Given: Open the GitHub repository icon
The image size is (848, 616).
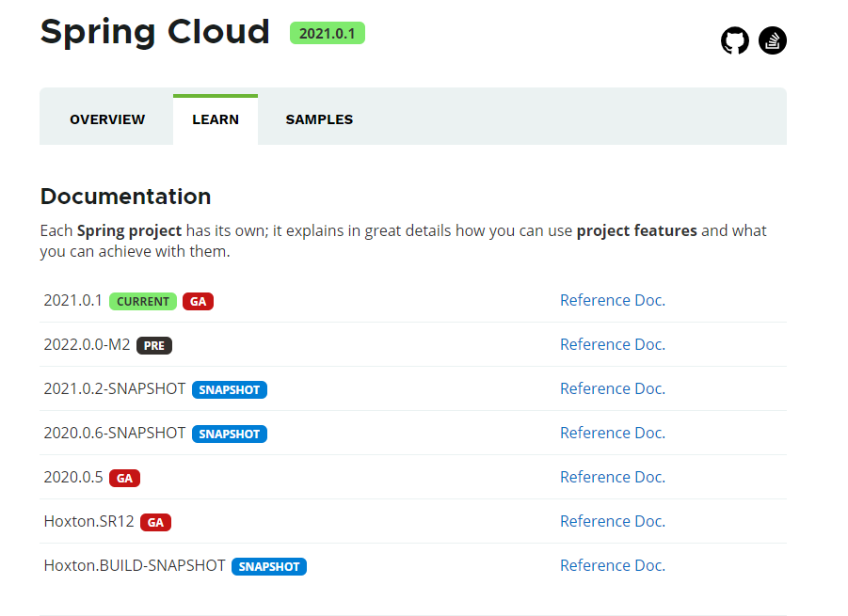Looking at the screenshot, I should tap(735, 40).
